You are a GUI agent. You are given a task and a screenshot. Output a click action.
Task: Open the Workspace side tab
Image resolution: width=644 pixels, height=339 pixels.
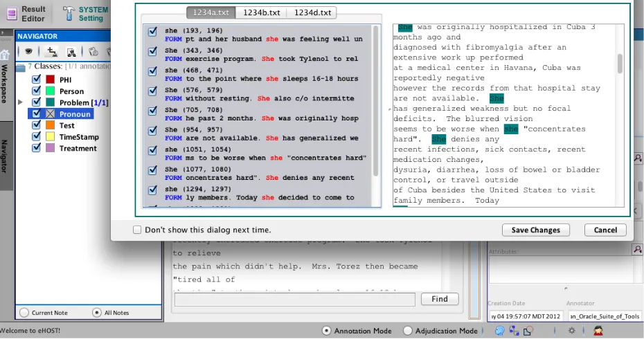[x=5, y=84]
